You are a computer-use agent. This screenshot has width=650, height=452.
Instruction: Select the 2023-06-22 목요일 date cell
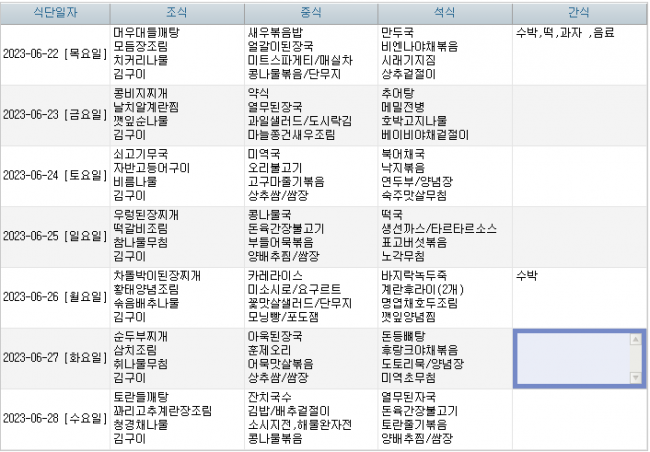(55, 55)
